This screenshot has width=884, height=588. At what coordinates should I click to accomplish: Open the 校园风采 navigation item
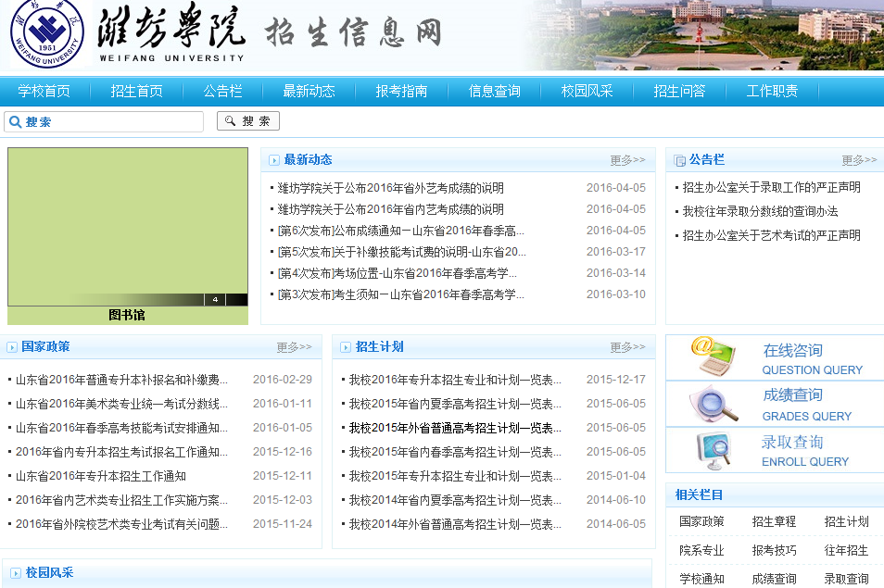[587, 92]
